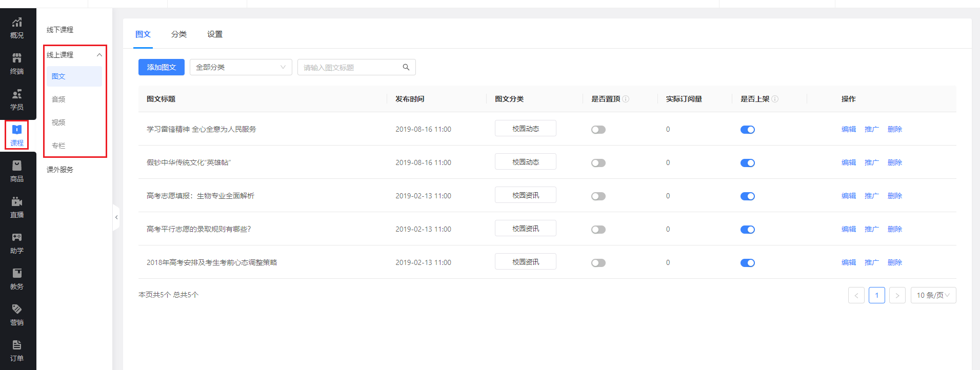Image resolution: width=980 pixels, height=370 pixels.
Task: Collapse the 线上课程 submenu
Action: 99,55
